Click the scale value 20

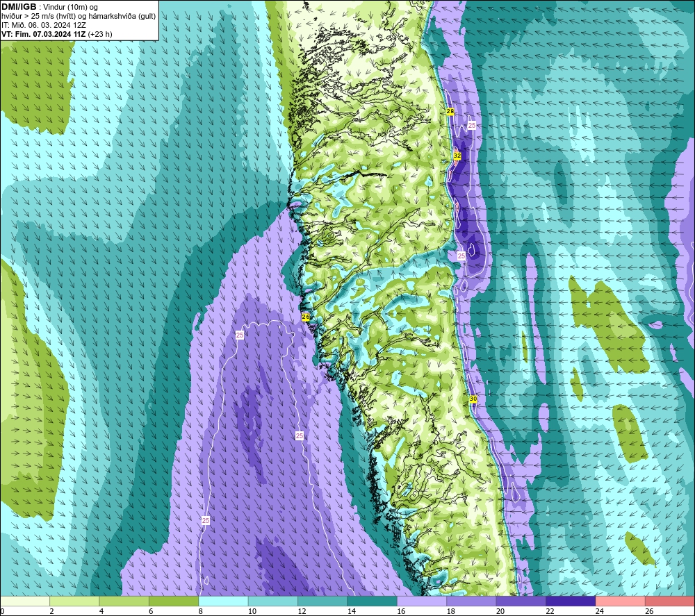[500, 611]
